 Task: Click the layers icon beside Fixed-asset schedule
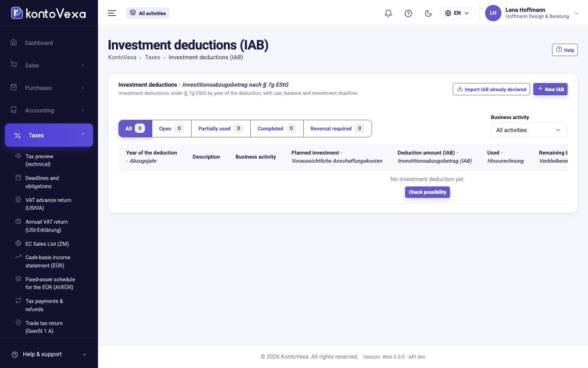pos(18,279)
